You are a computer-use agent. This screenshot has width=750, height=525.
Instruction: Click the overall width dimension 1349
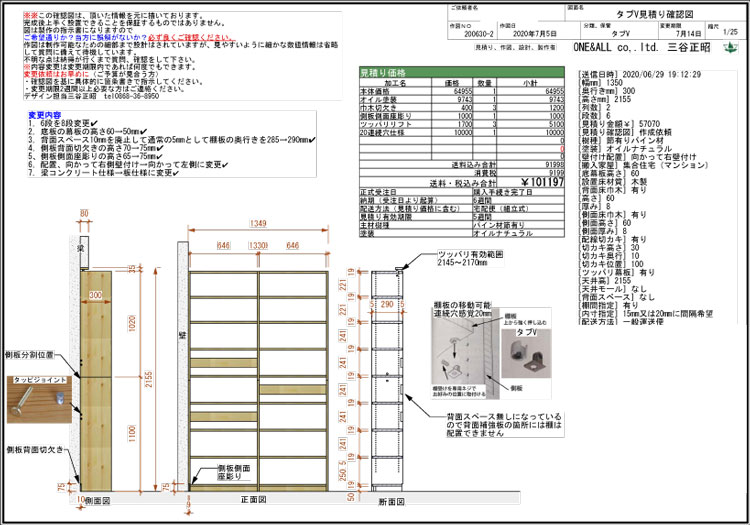pyautogui.click(x=258, y=223)
